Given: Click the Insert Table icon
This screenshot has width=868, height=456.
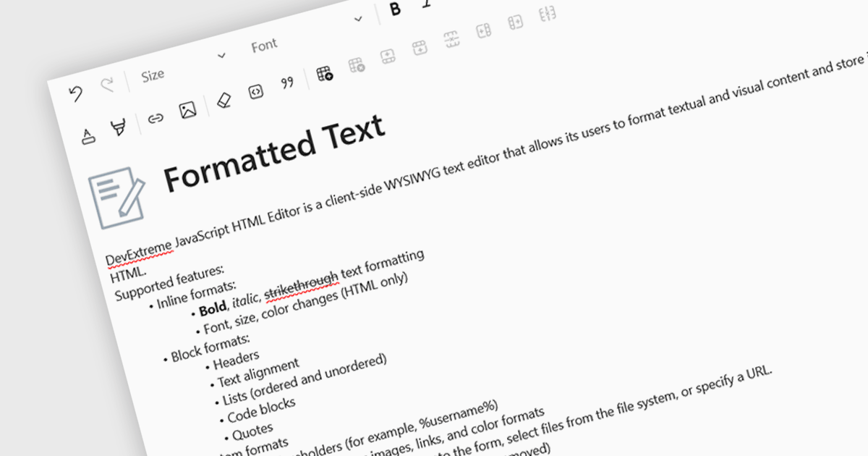Looking at the screenshot, I should (x=325, y=72).
